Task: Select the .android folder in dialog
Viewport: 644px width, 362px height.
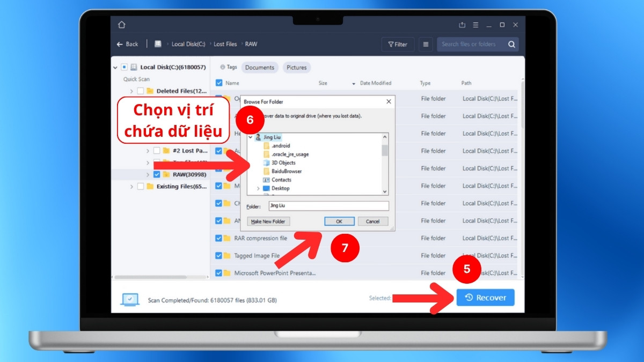Action: tap(281, 146)
